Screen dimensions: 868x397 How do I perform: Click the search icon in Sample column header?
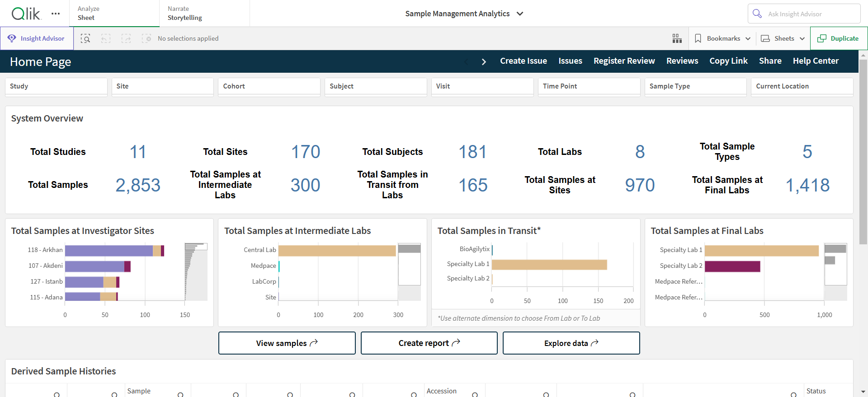click(180, 394)
